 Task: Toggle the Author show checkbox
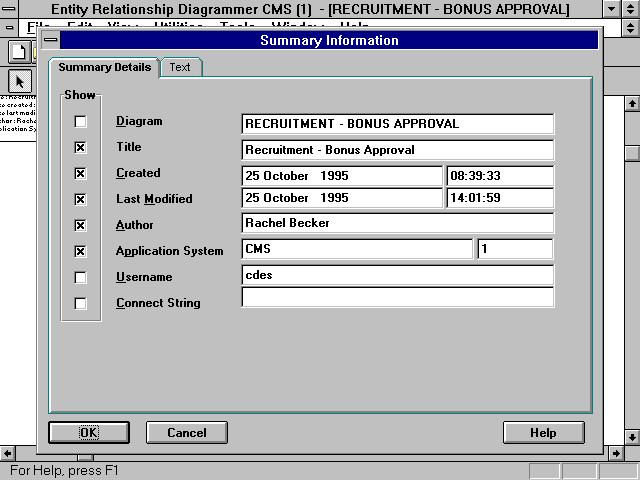81,226
